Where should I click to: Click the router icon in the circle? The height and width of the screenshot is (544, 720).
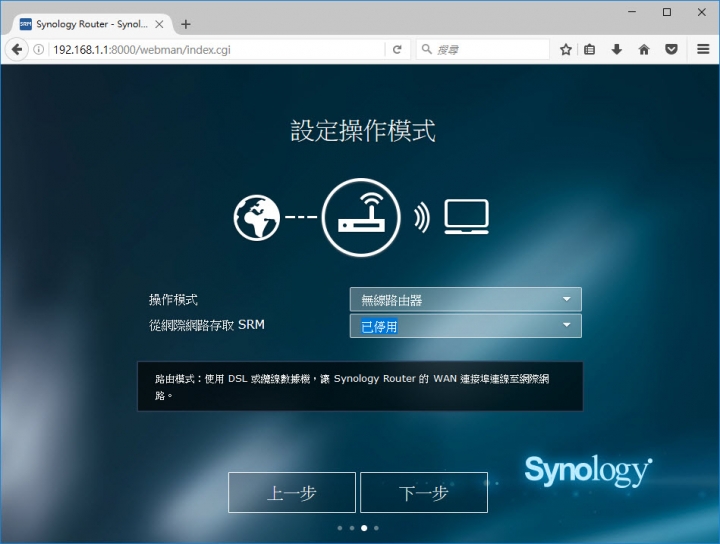tap(361, 217)
